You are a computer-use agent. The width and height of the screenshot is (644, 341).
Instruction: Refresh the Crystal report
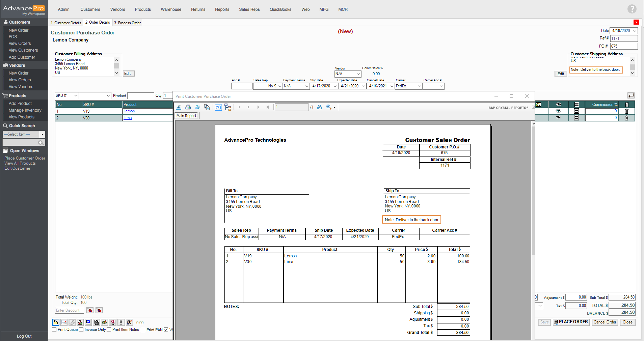point(197,107)
